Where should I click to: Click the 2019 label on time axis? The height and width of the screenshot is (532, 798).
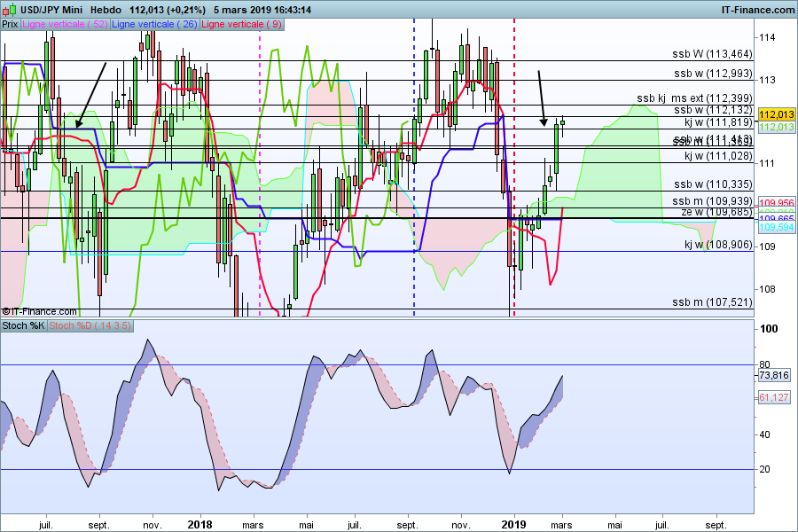pos(514,525)
